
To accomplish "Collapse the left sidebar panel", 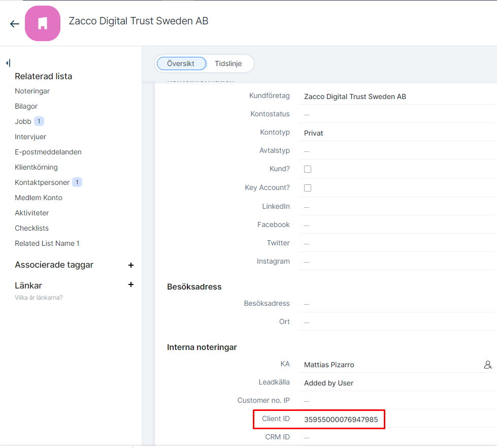I will click(8, 63).
